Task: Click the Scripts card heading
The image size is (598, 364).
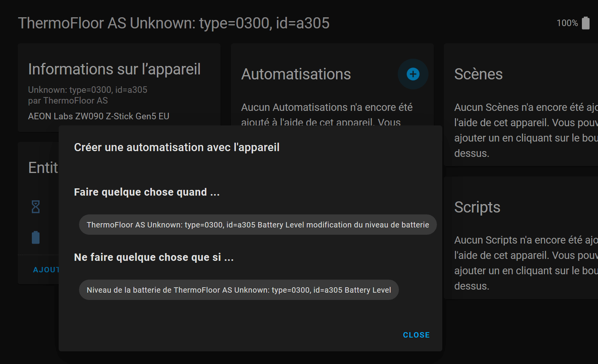Action: pyautogui.click(x=477, y=207)
